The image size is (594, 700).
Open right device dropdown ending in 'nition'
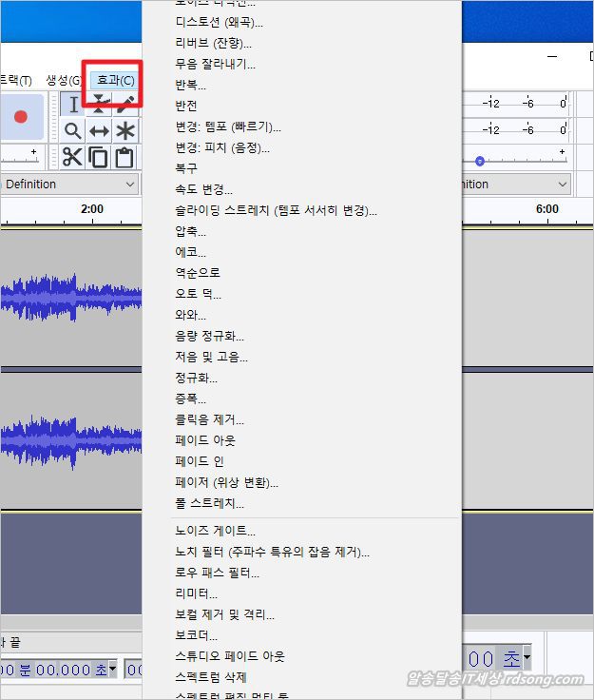(516, 184)
